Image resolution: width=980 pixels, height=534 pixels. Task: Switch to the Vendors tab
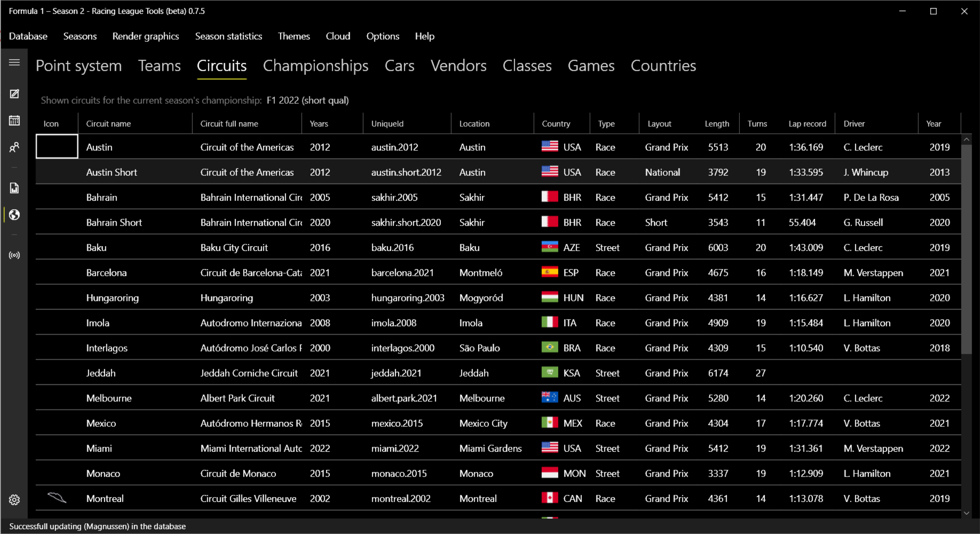(458, 66)
